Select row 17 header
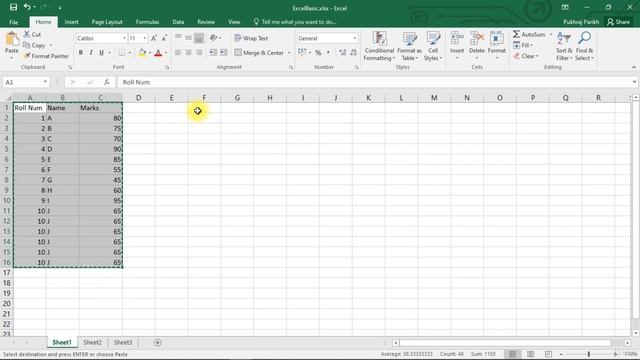The image size is (640, 360). 7,273
